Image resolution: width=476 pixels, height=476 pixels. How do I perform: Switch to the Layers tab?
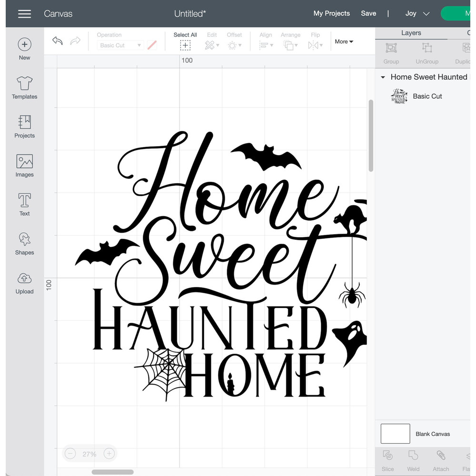tap(411, 33)
